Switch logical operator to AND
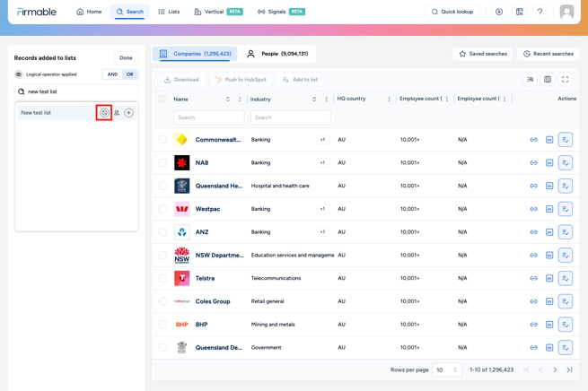The height and width of the screenshot is (391, 588). point(112,74)
